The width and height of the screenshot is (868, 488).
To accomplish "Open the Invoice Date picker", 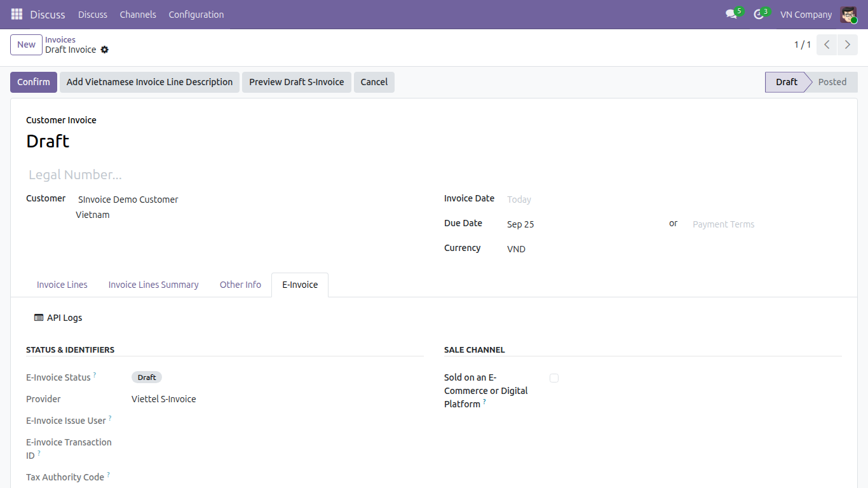I will coord(674,200).
